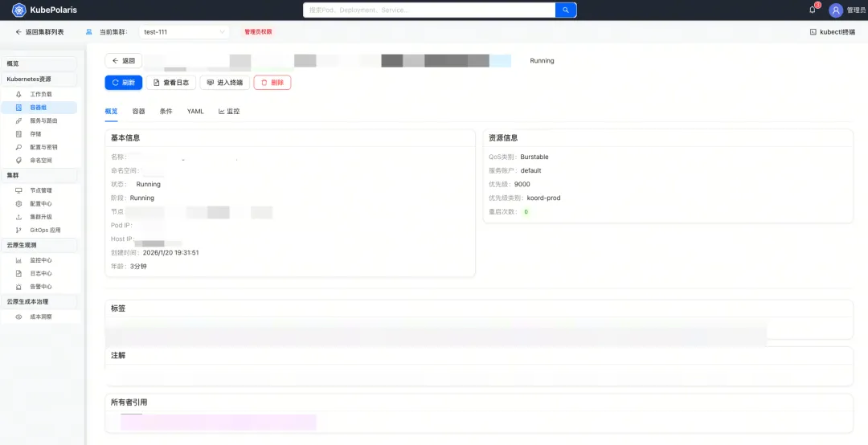Click the 概览 sidebar group header
This screenshot has height=445, width=868.
coord(39,63)
